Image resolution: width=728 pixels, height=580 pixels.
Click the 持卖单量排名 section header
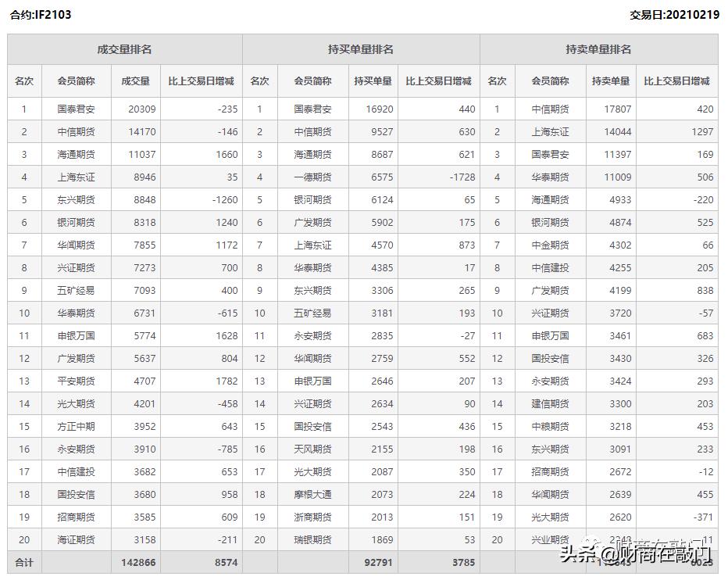(x=599, y=48)
